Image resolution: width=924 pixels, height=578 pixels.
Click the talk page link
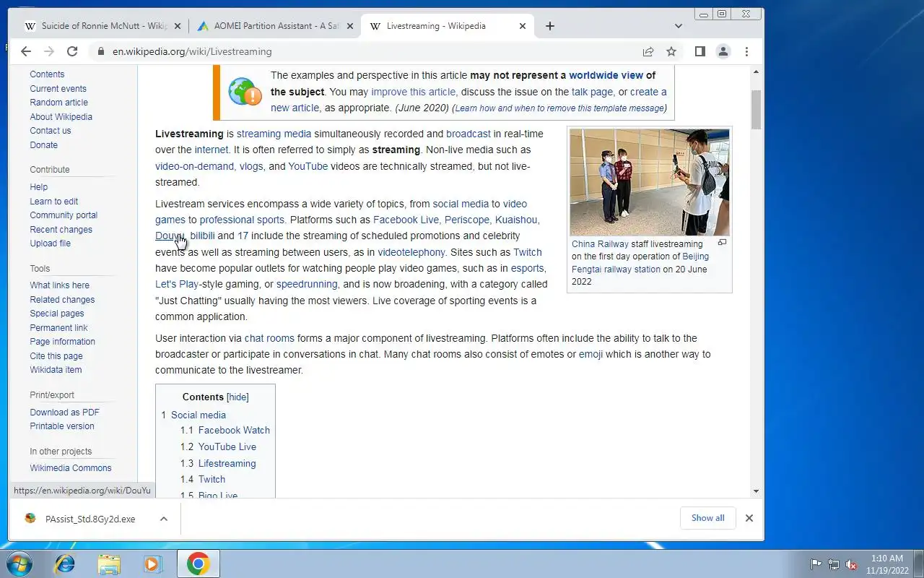(x=592, y=92)
